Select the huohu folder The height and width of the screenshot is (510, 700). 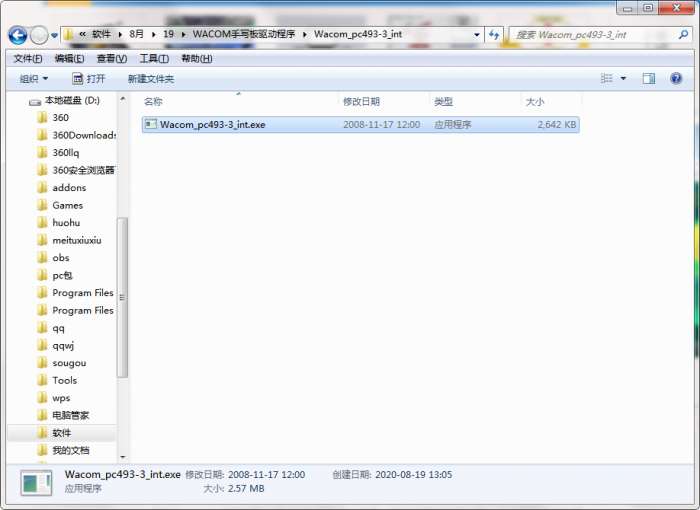tap(66, 222)
